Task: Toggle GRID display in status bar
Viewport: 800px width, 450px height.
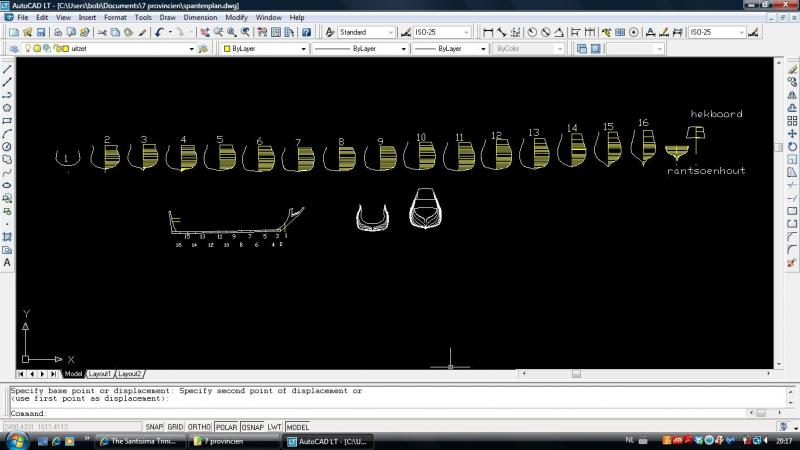Action: (x=175, y=427)
